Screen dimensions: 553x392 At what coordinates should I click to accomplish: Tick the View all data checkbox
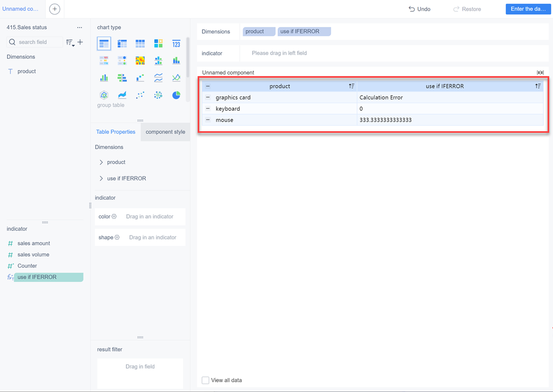pyautogui.click(x=205, y=380)
